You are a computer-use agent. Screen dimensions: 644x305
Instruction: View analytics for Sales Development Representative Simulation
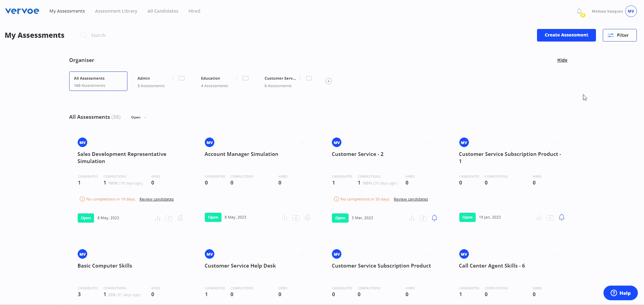[157, 218]
